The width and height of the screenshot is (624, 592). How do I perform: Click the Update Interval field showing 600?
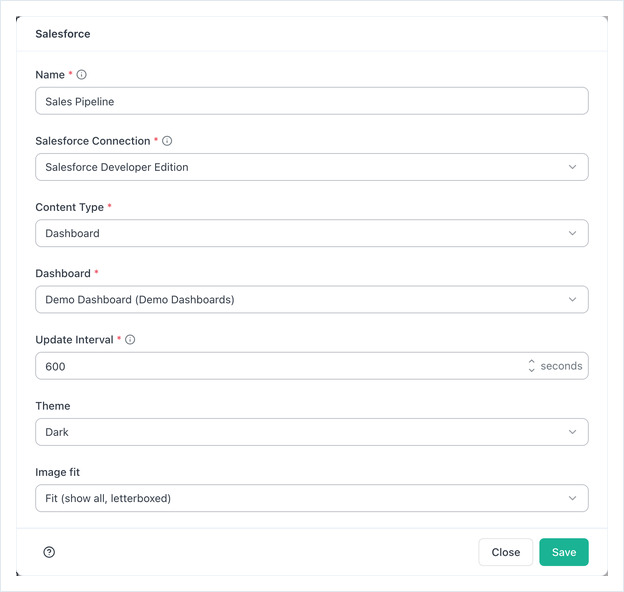(x=312, y=366)
